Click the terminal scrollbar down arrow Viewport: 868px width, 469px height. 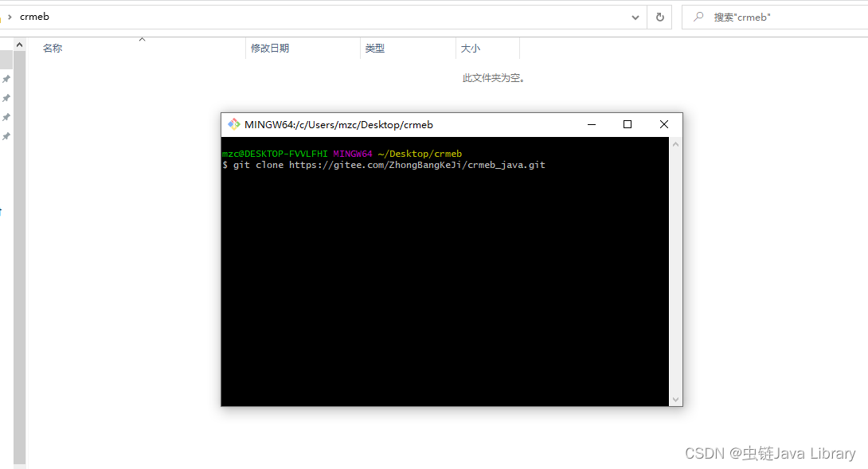[675, 399]
